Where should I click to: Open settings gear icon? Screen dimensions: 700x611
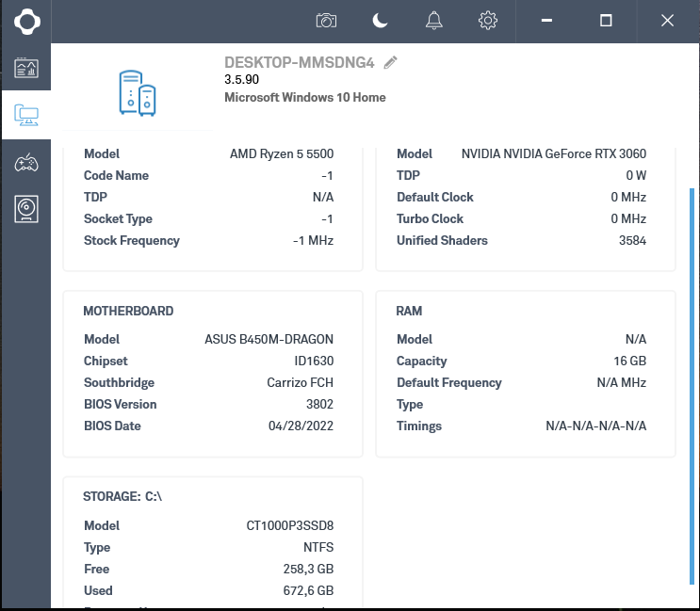(x=487, y=21)
